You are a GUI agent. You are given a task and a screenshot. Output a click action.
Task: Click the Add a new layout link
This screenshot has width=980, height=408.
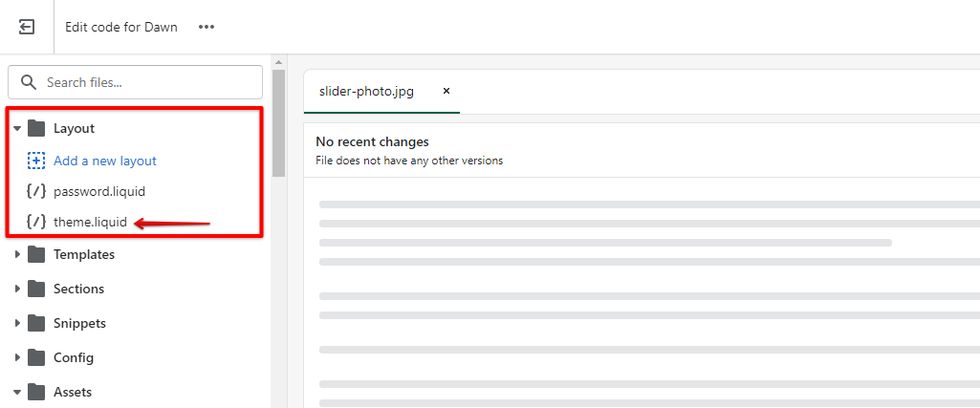(x=105, y=161)
